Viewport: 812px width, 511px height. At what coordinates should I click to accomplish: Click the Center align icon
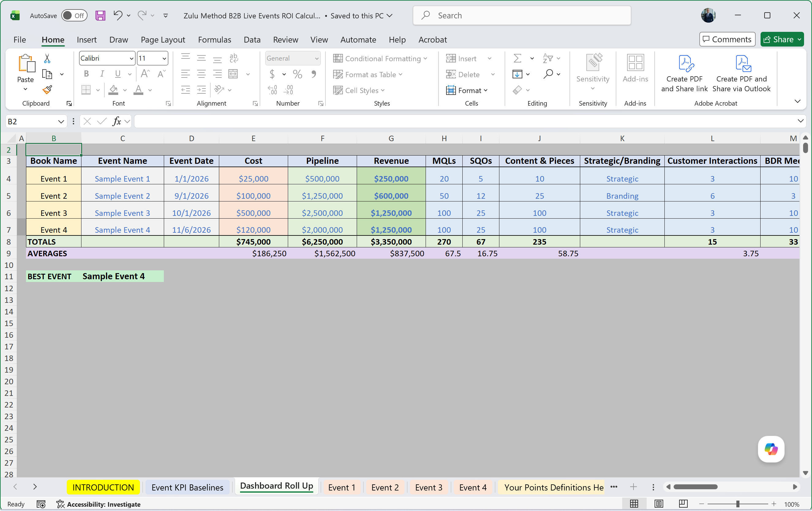201,73
